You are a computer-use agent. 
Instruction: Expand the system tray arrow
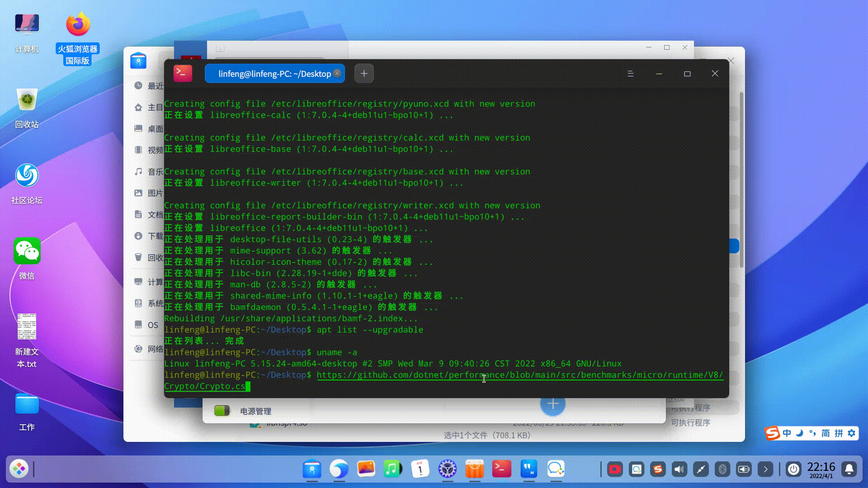pyautogui.click(x=765, y=469)
